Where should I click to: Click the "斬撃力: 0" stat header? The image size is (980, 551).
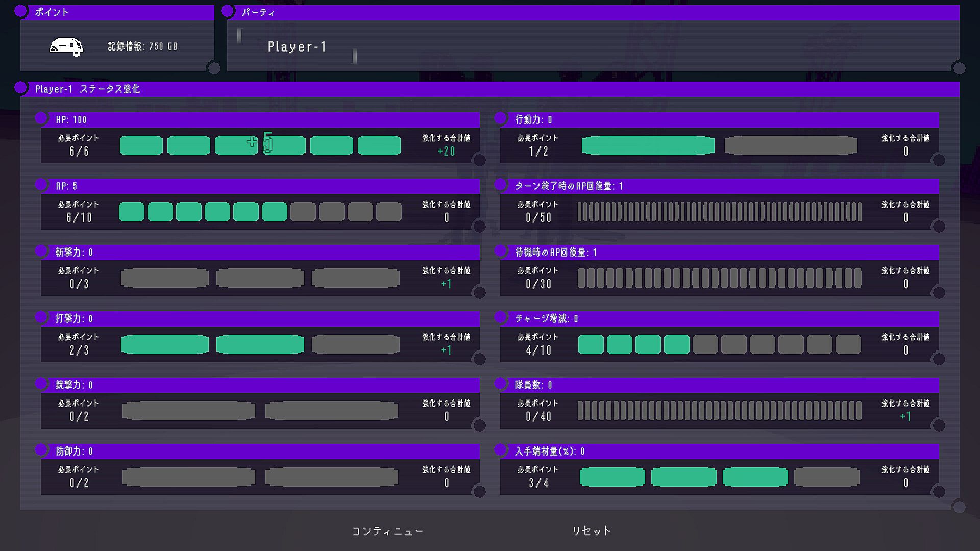pyautogui.click(x=260, y=253)
